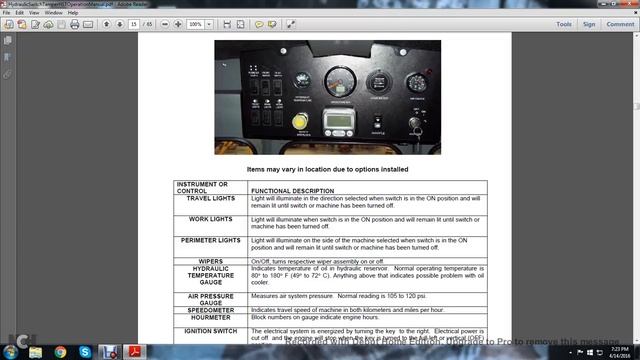This screenshot has width=640, height=360.
Task: Click the WORK LIGHTS table cell
Action: click(210, 226)
